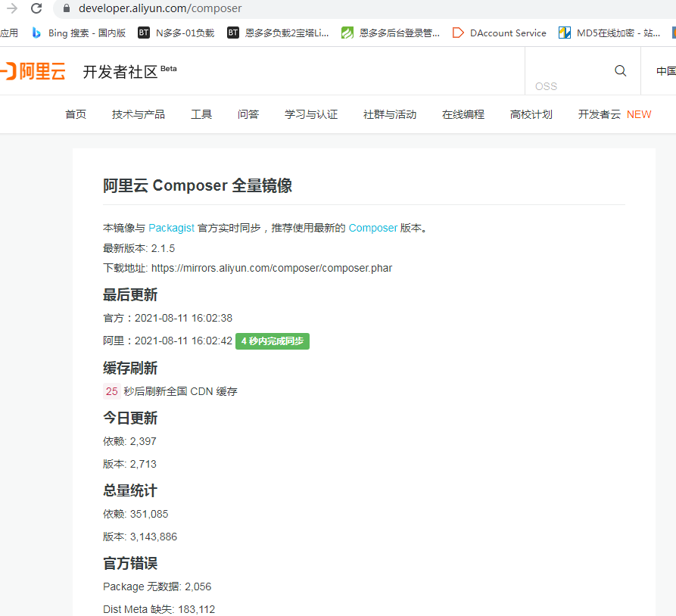Follow the Composer link in description
This screenshot has height=616, width=676.
click(372, 228)
